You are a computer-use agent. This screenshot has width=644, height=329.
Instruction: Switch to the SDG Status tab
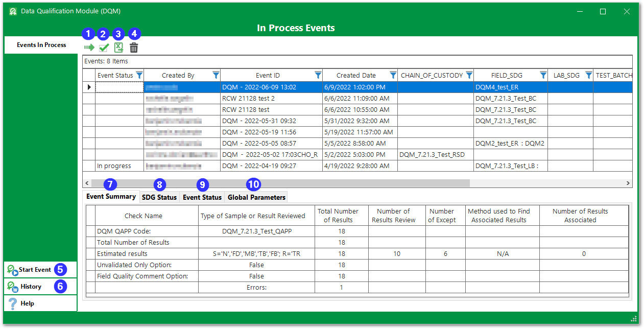tap(159, 197)
